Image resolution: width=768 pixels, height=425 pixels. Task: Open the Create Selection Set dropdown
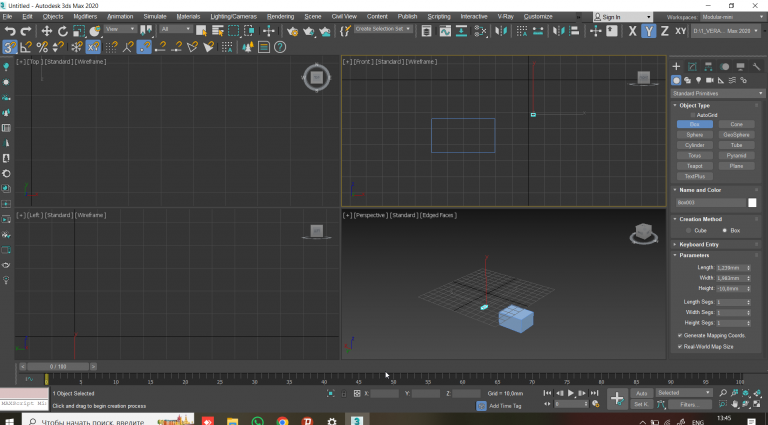click(383, 29)
